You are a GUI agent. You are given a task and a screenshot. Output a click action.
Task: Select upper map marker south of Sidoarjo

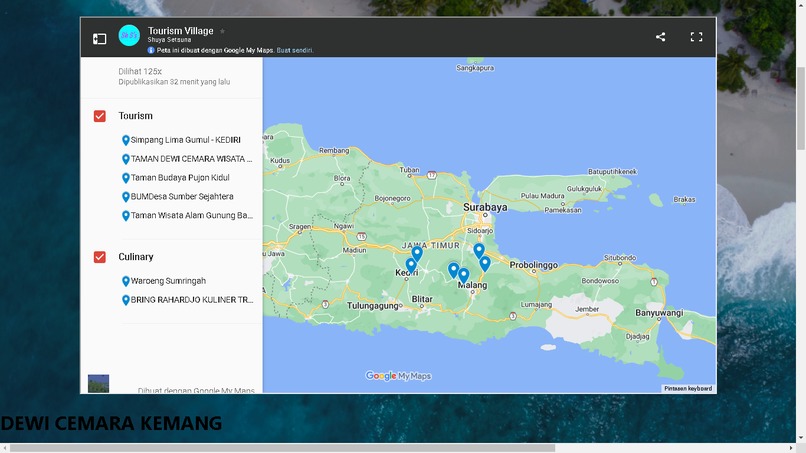pos(479,250)
